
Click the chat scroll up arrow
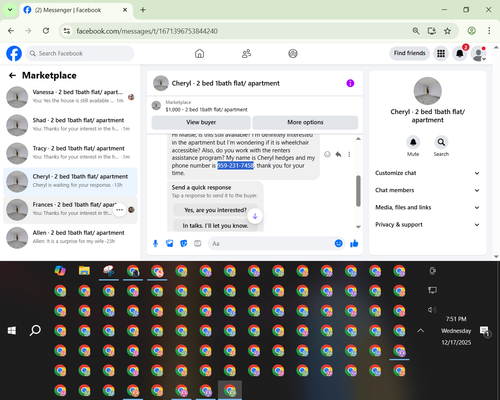coord(358,138)
